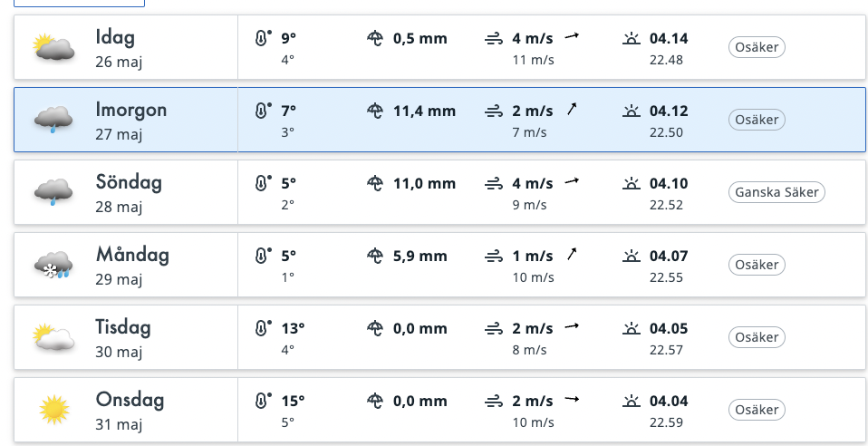Click the umbrella icon in Söndag row
Screen dimensions: 868x446
376,184
